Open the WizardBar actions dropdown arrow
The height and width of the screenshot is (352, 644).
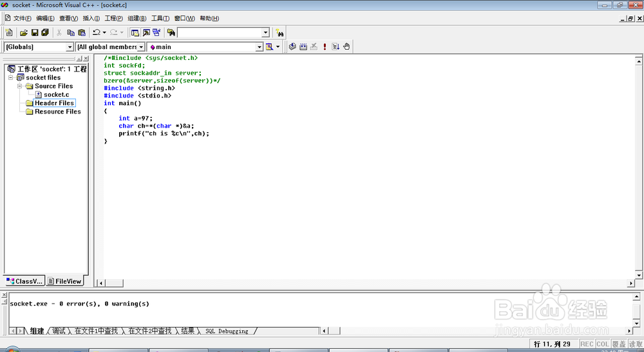click(278, 46)
